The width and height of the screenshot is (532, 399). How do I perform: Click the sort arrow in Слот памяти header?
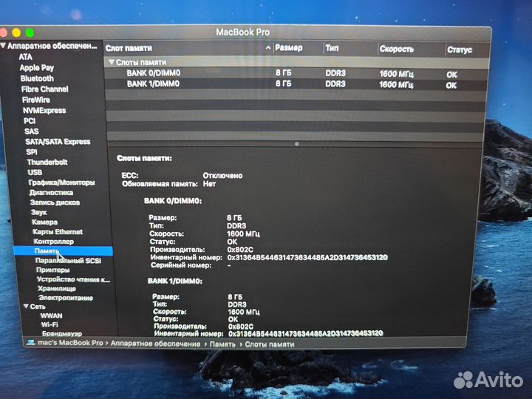268,48
